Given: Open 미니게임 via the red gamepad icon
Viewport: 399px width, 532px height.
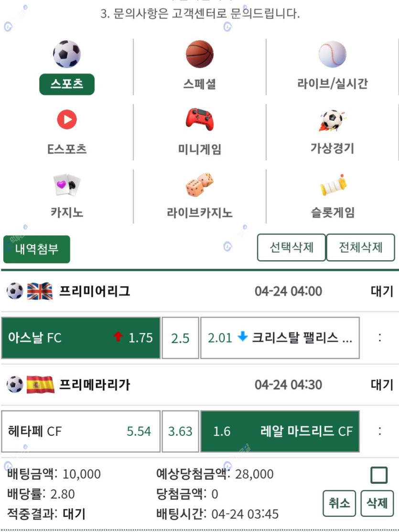Looking at the screenshot, I should pos(200,120).
